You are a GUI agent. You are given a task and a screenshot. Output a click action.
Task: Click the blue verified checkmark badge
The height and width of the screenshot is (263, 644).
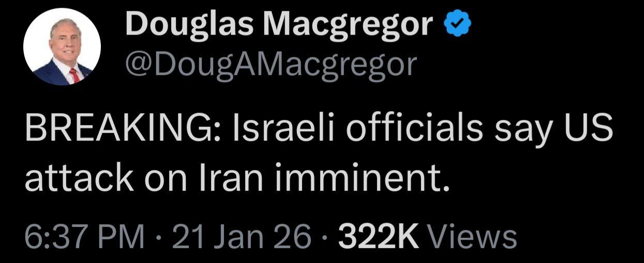[x=457, y=25]
